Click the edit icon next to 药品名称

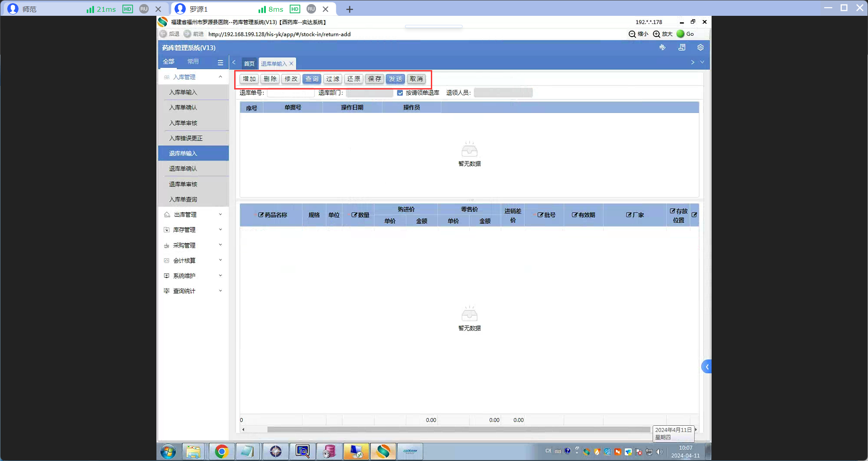click(260, 215)
